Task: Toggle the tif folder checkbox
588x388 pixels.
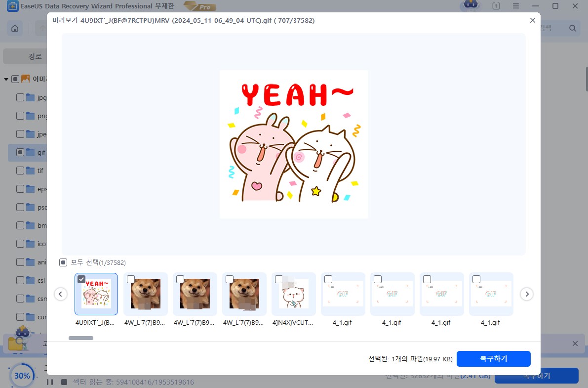Action: (x=20, y=171)
